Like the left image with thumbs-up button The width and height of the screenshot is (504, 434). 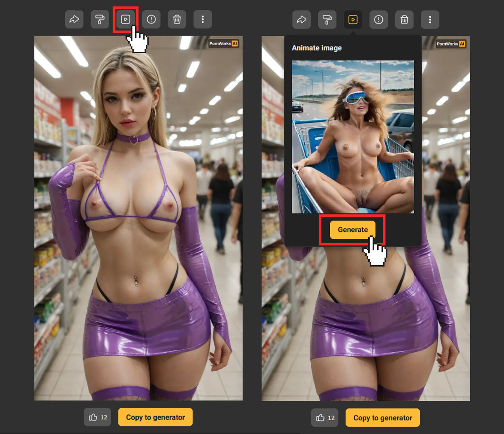click(x=98, y=417)
